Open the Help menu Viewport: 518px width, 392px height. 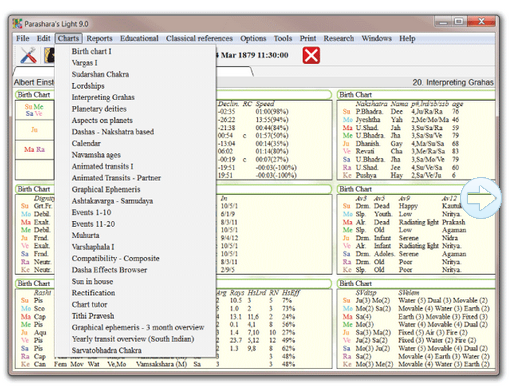pos(407,38)
